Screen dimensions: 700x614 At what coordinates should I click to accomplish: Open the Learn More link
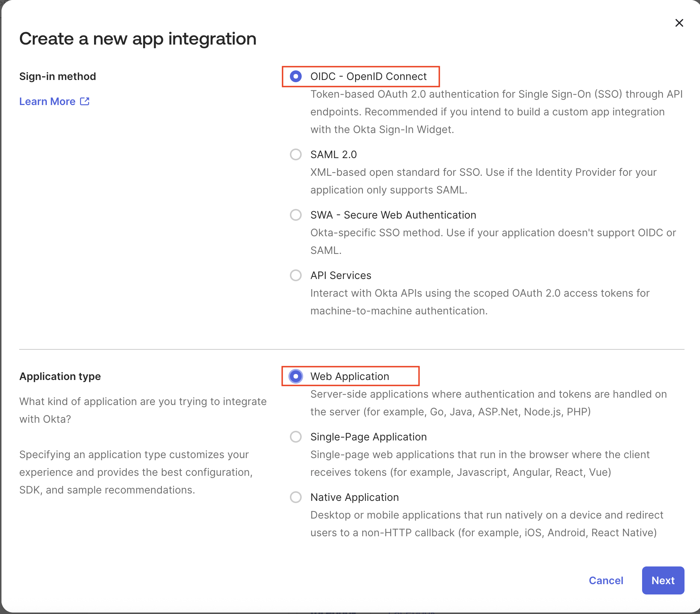47,101
